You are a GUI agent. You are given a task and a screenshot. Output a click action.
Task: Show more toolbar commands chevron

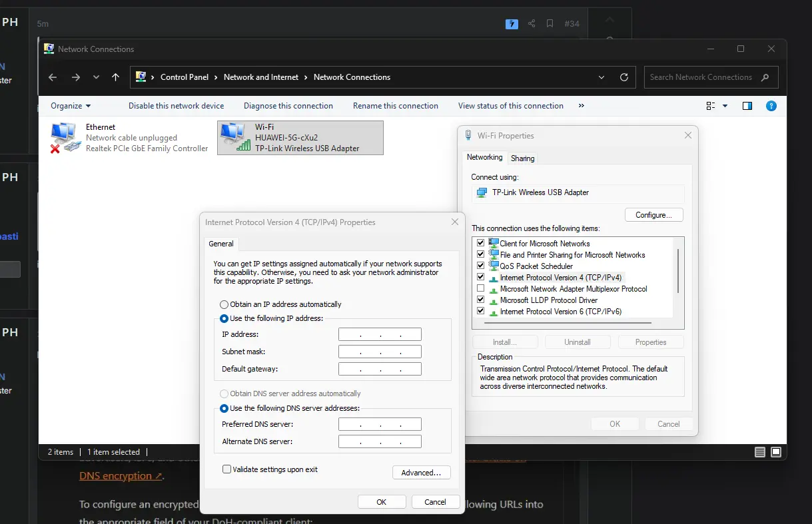(x=582, y=106)
